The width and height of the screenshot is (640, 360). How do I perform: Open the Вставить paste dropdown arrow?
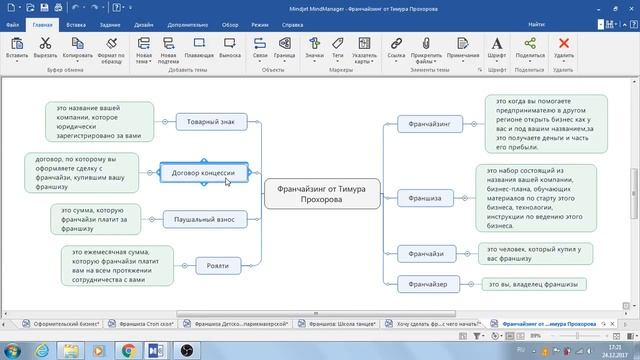tap(17, 62)
